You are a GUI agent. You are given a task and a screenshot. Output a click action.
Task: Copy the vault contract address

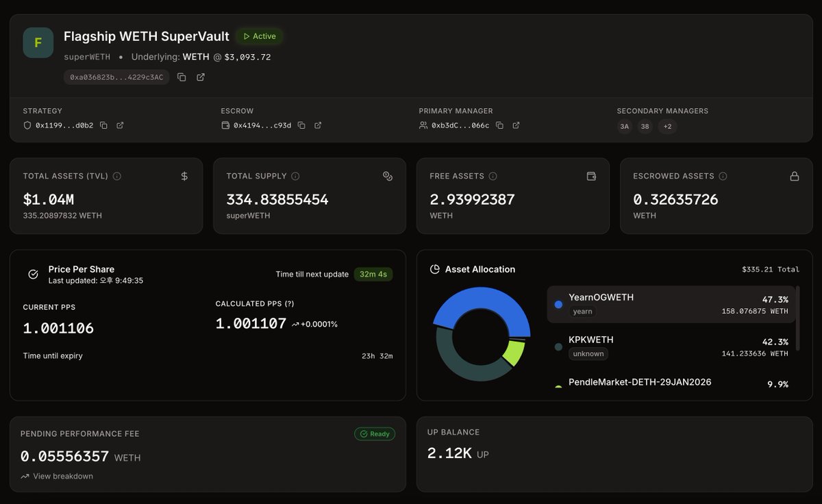[182, 77]
